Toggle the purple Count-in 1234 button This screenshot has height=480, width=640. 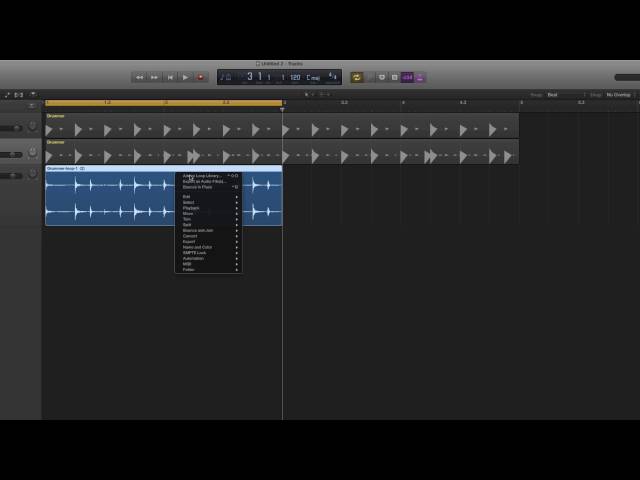click(407, 77)
